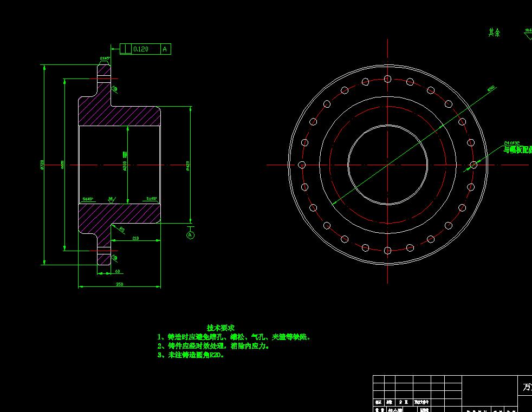Click the right 5x45° chamfer label
This screenshot has height=412, width=532.
(x=152, y=198)
